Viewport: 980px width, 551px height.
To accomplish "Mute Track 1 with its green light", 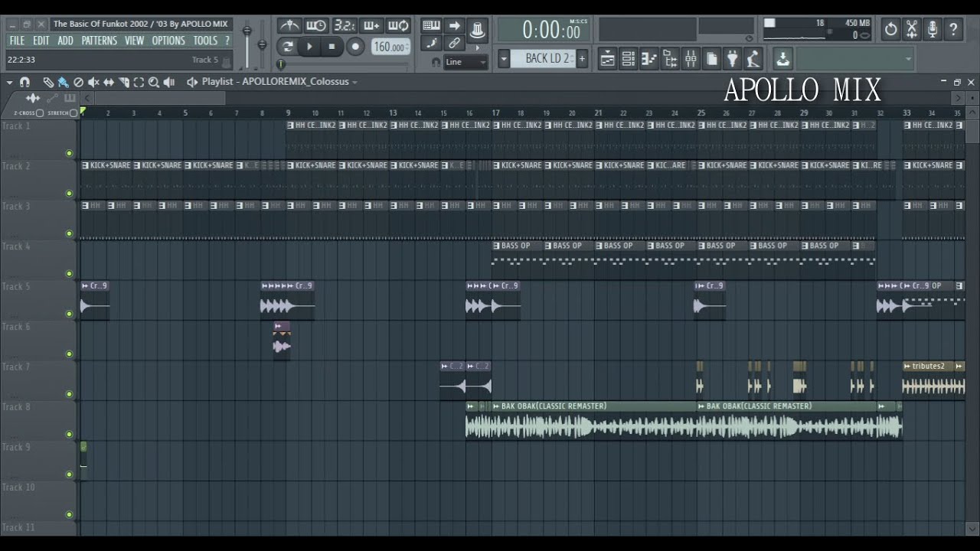I will (69, 153).
